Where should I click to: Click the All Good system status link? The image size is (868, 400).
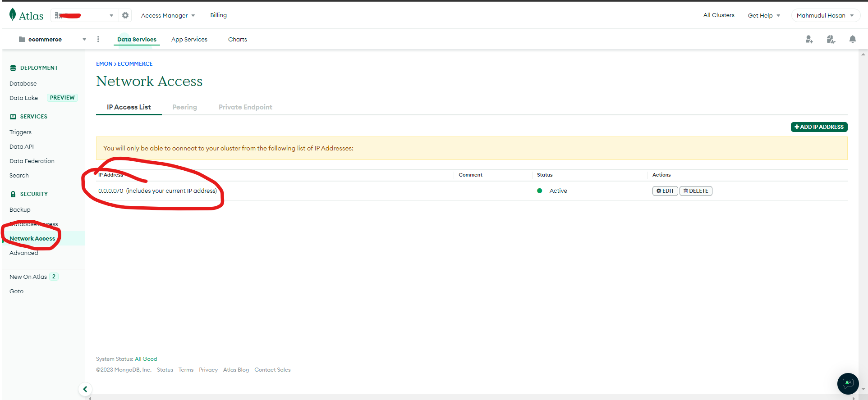click(146, 359)
